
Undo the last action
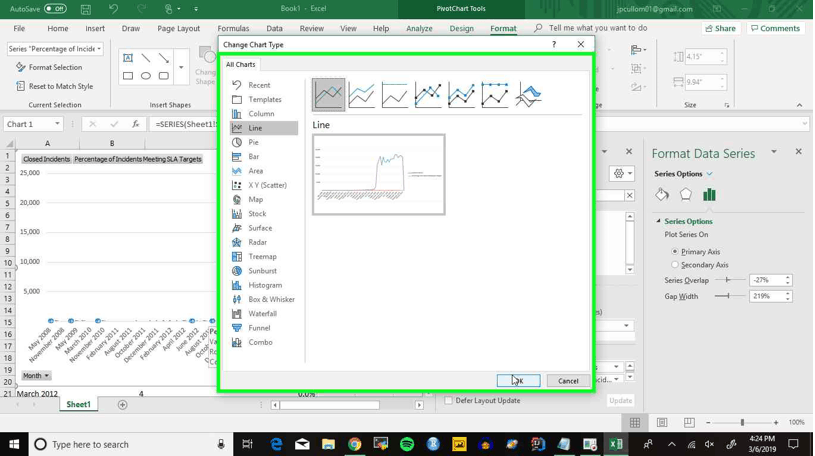coord(113,9)
